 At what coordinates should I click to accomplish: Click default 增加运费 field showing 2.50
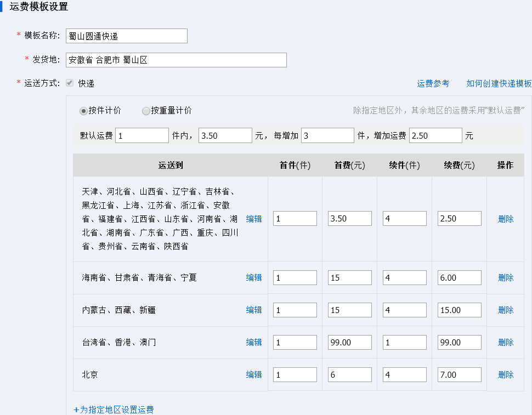click(435, 135)
